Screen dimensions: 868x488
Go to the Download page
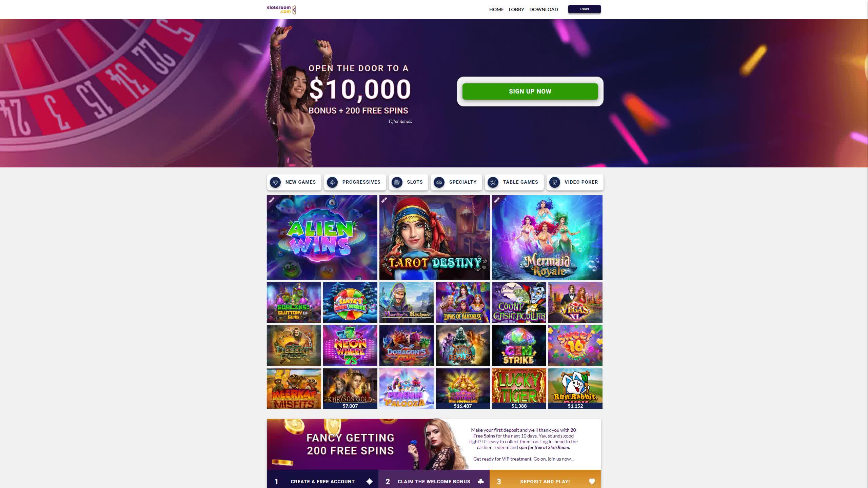[x=544, y=9]
